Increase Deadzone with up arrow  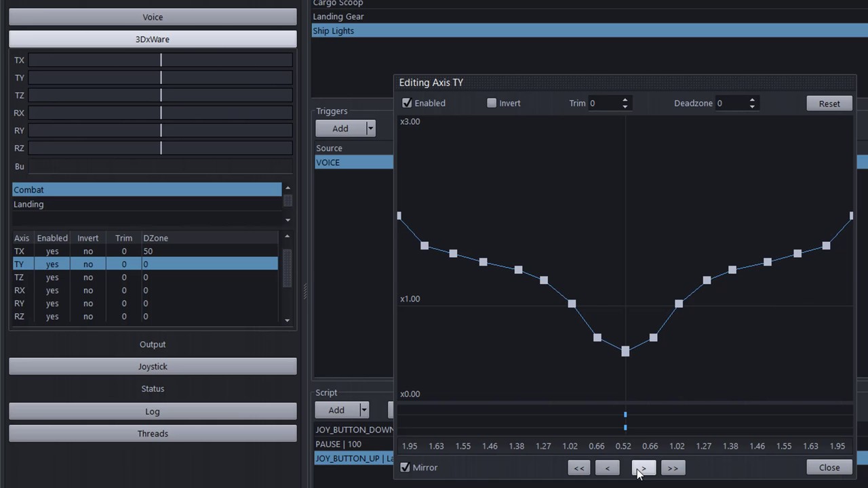[752, 100]
